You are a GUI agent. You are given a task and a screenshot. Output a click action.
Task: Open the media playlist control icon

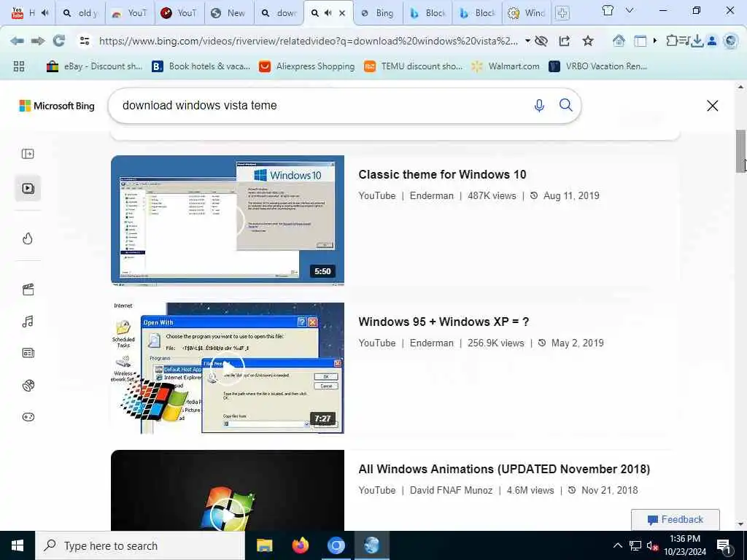click(x=684, y=42)
